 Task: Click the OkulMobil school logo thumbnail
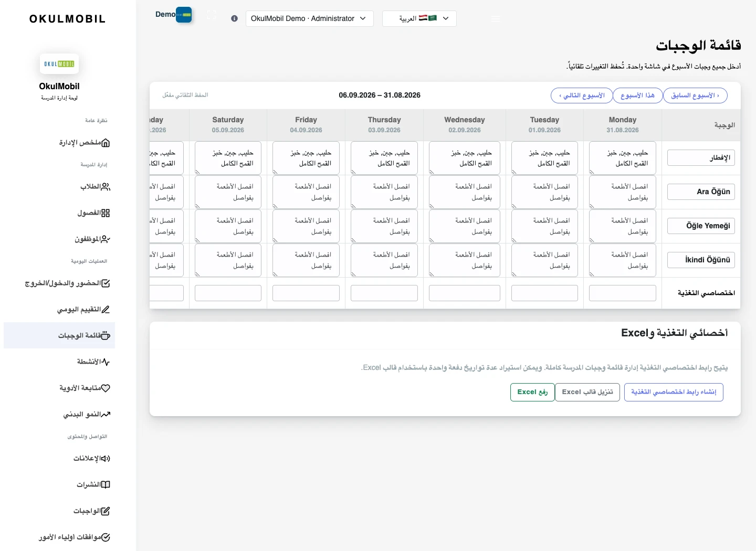(59, 64)
